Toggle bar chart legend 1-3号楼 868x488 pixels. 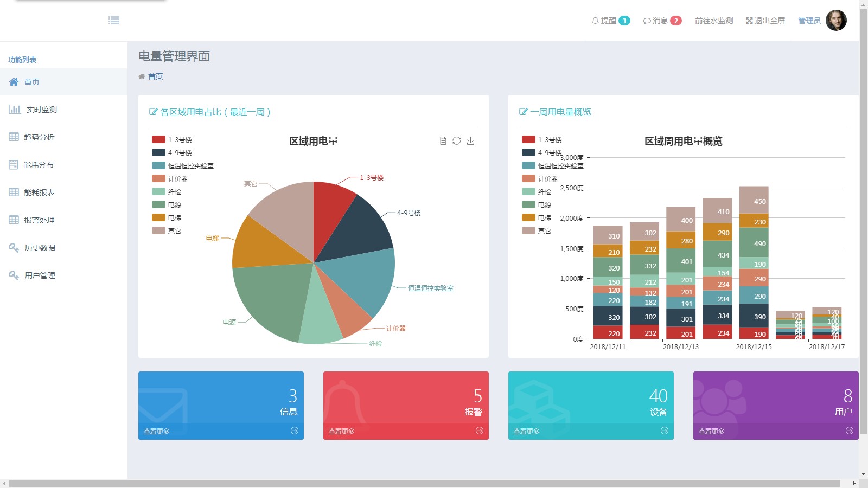pyautogui.click(x=542, y=139)
